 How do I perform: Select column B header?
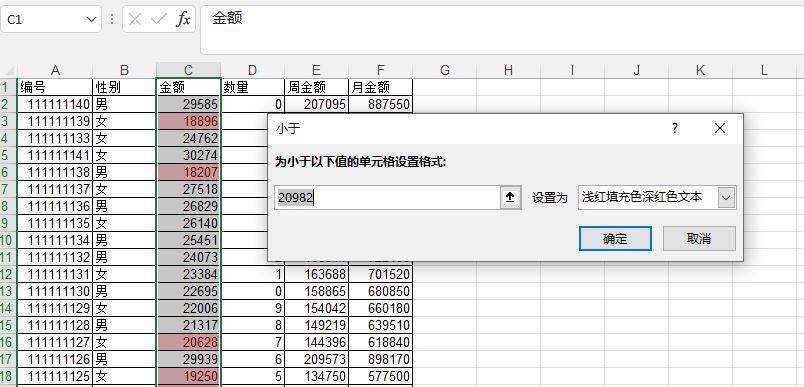(x=124, y=70)
